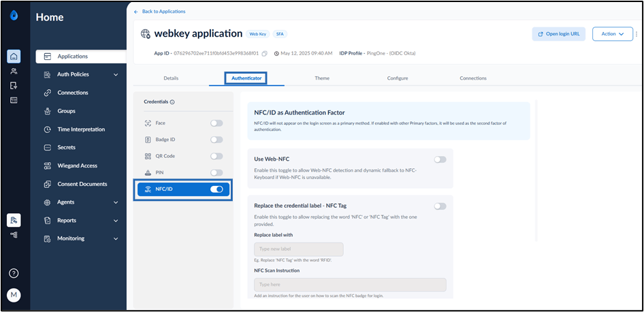Image resolution: width=644 pixels, height=312 pixels.
Task: Click the Applications menu icon
Action: tap(47, 57)
